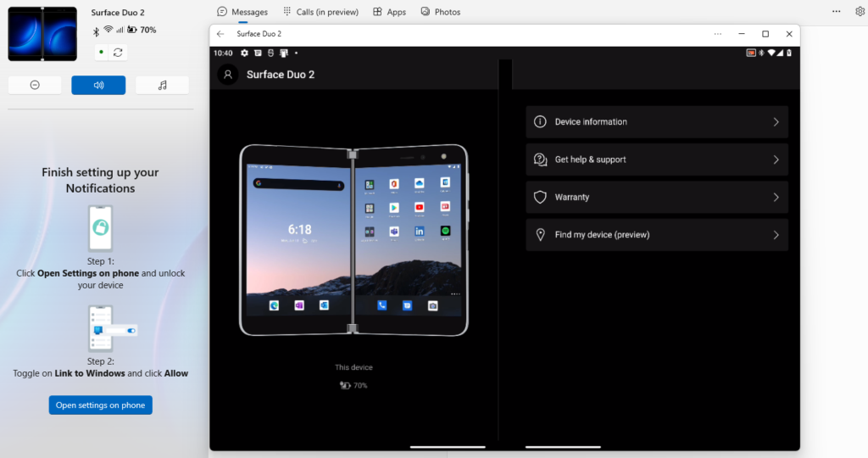This screenshot has width=868, height=458.
Task: Click the Surface Duo 2 thumbnail image
Action: 42,34
